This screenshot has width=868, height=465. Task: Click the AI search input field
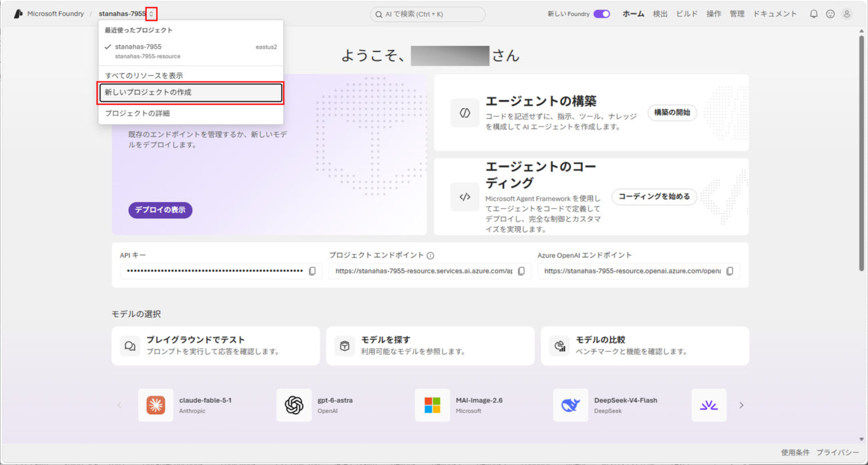coord(427,14)
